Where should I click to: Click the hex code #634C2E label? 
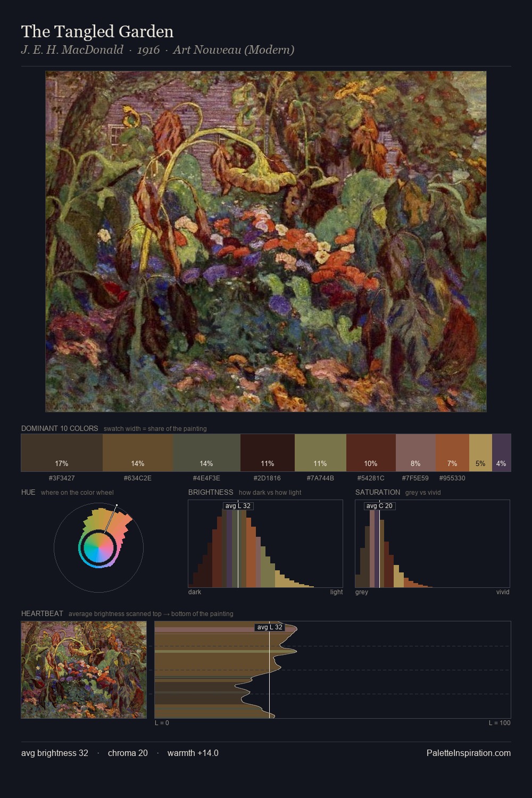(138, 478)
